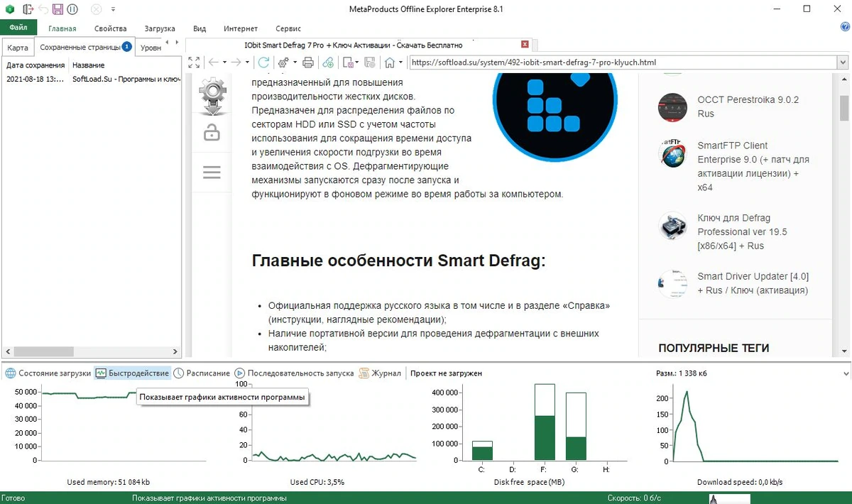The width and height of the screenshot is (852, 504).
Task: Select the Сохраненные страницы panel tab
Action: pos(84,47)
